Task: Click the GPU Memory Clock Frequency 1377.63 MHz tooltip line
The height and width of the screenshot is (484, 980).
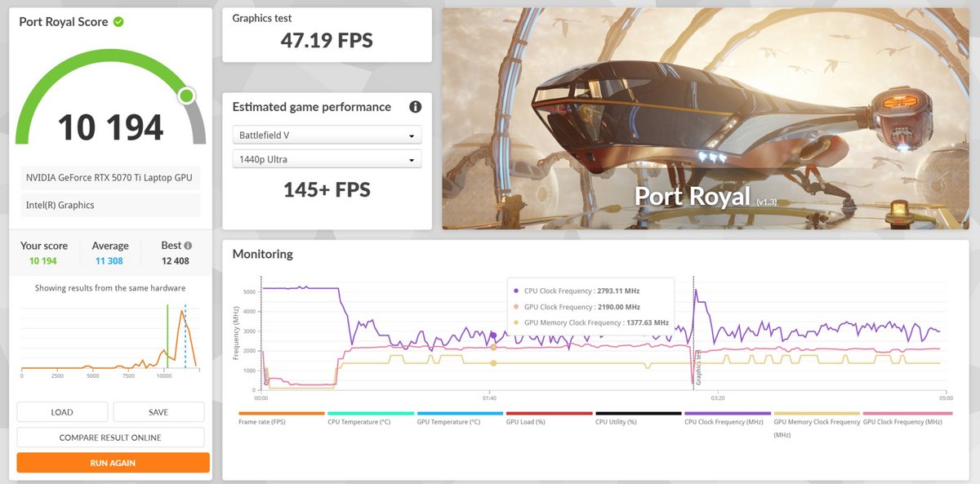Action: pos(596,322)
